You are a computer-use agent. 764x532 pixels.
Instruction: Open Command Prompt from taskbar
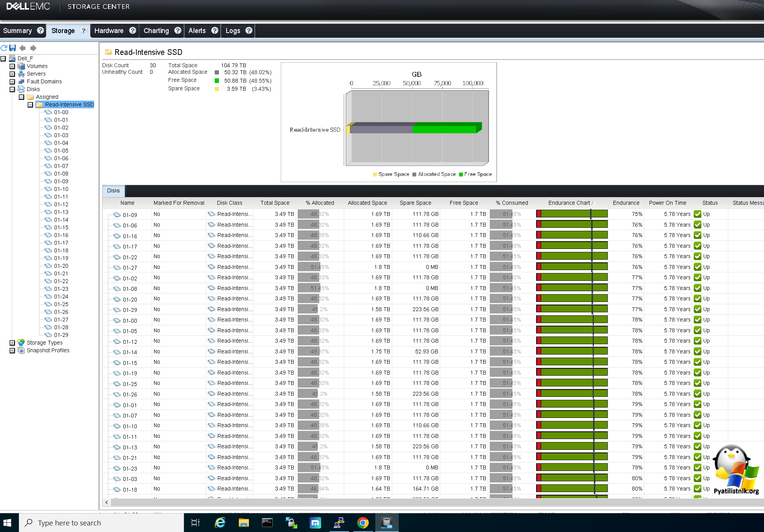coord(267,522)
